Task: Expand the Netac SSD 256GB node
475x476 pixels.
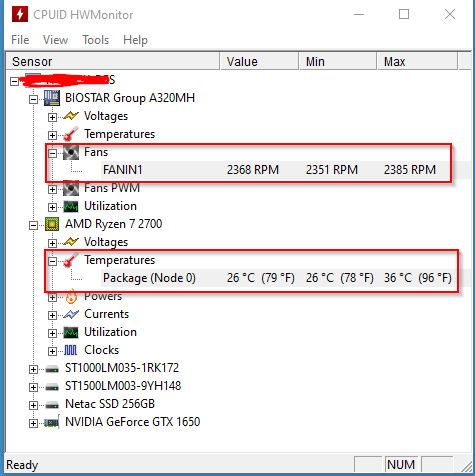Action: tap(33, 405)
